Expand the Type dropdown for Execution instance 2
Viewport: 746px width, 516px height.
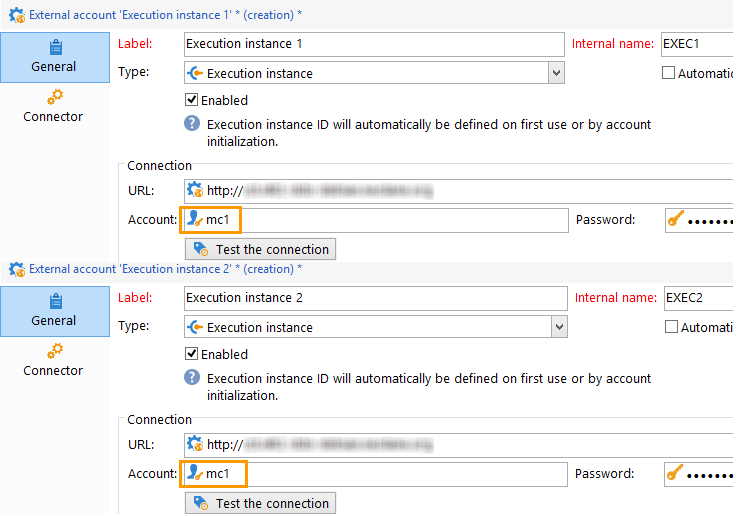point(556,327)
